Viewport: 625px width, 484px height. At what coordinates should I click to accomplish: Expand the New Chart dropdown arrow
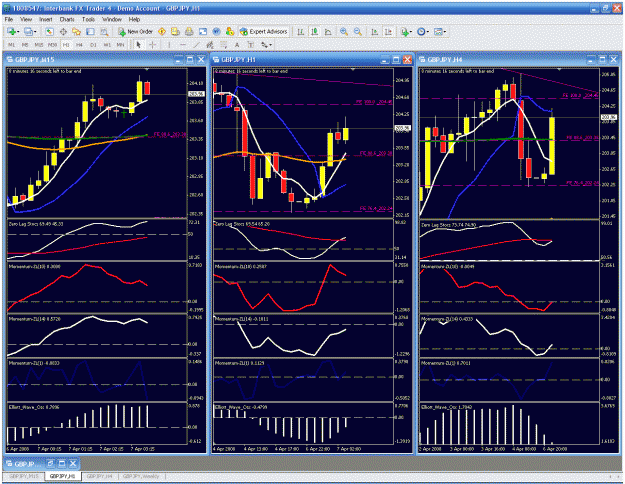click(18, 31)
